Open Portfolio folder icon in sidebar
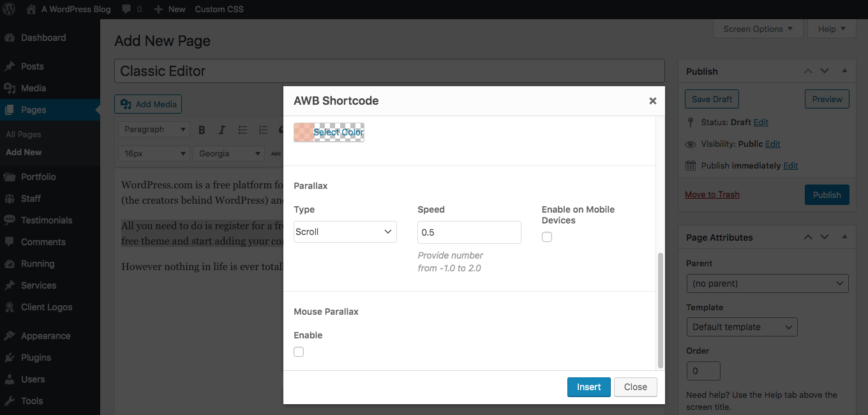Image resolution: width=868 pixels, height=415 pixels. [10, 177]
